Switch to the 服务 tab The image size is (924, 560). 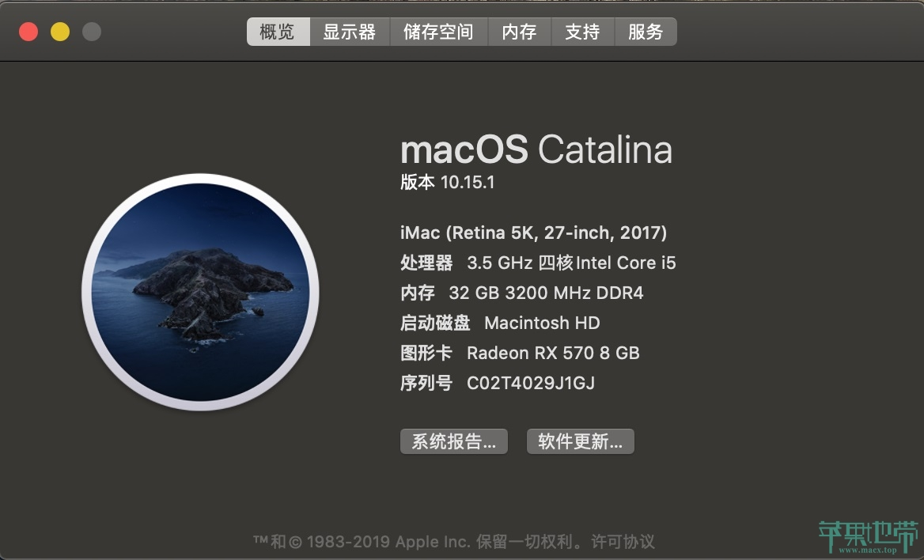pyautogui.click(x=646, y=31)
